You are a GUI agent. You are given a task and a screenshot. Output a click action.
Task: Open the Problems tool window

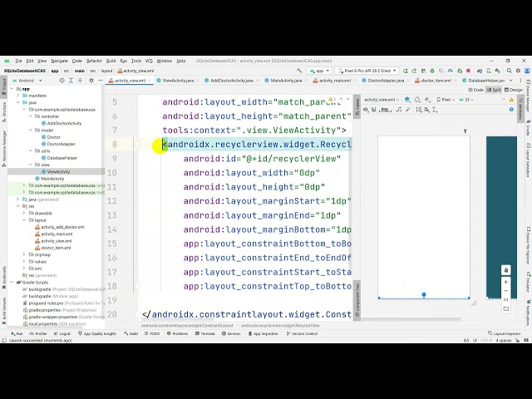tap(177, 333)
